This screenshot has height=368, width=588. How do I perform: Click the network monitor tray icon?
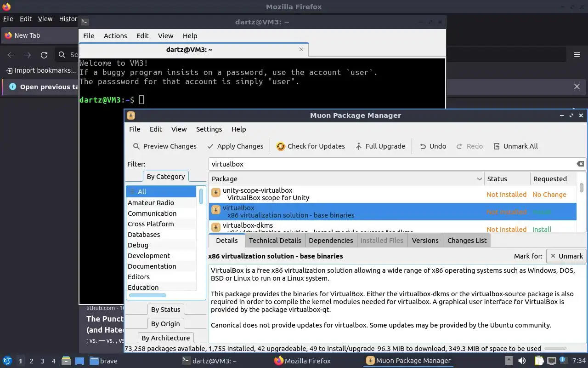[551, 361]
